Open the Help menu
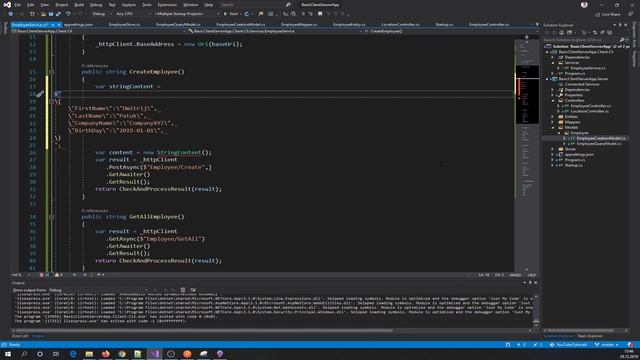This screenshot has height=360, width=640. point(209,5)
